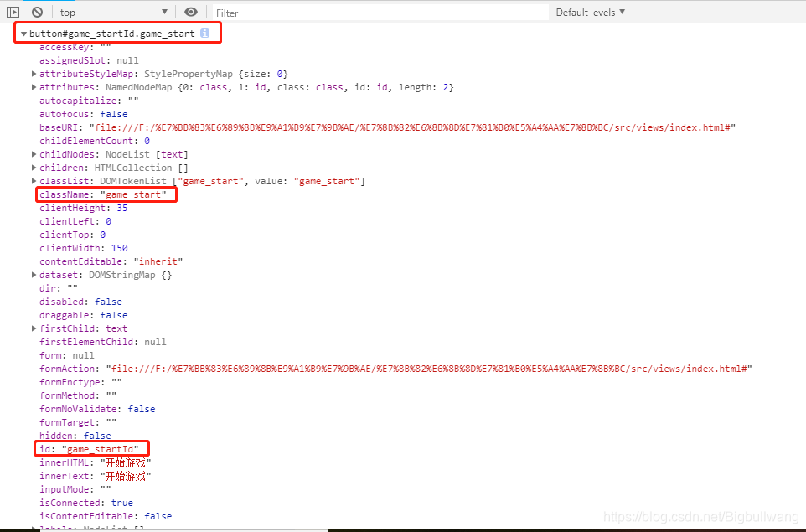
Task: Click the eye icon to create live expression
Action: (x=191, y=12)
